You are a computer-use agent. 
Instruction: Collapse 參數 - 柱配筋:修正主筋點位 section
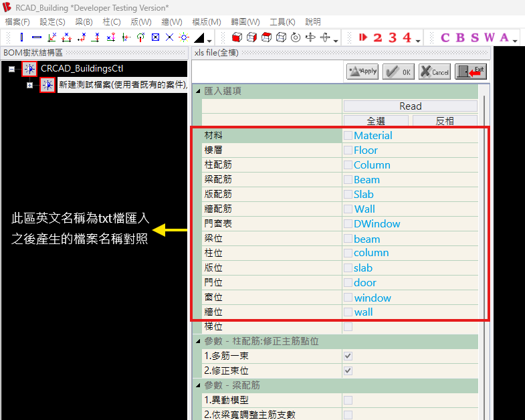pos(198,341)
